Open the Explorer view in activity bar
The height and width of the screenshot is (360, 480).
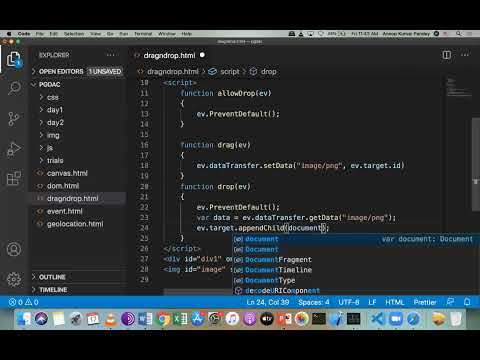click(14, 60)
